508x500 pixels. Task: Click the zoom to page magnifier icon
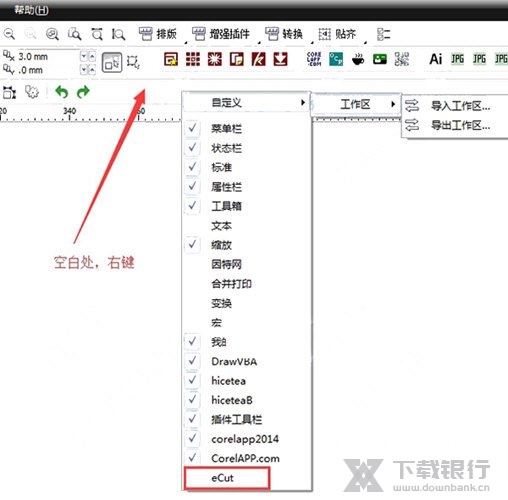click(x=75, y=34)
